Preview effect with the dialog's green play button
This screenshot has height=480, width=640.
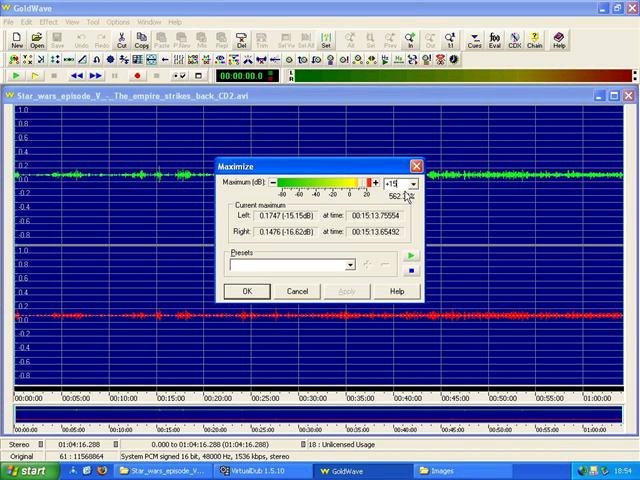[411, 256]
